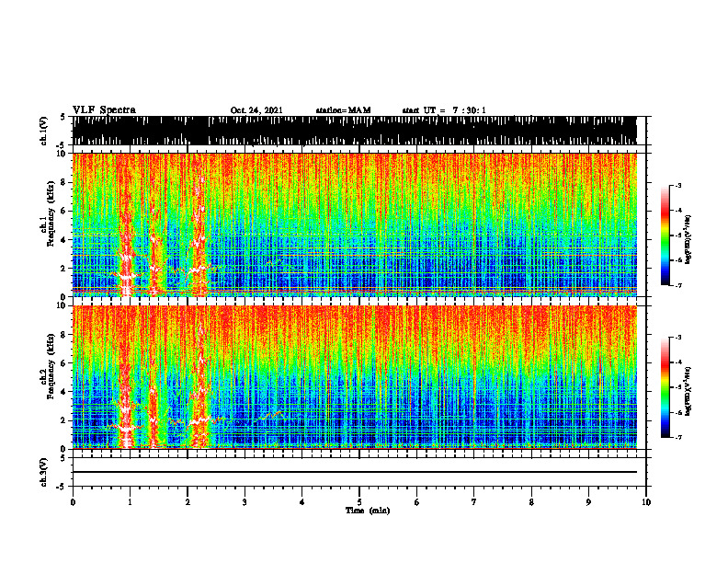728x563 pixels.
Task: Click the flat line in the ch.3 panel
Action: [x=354, y=472]
